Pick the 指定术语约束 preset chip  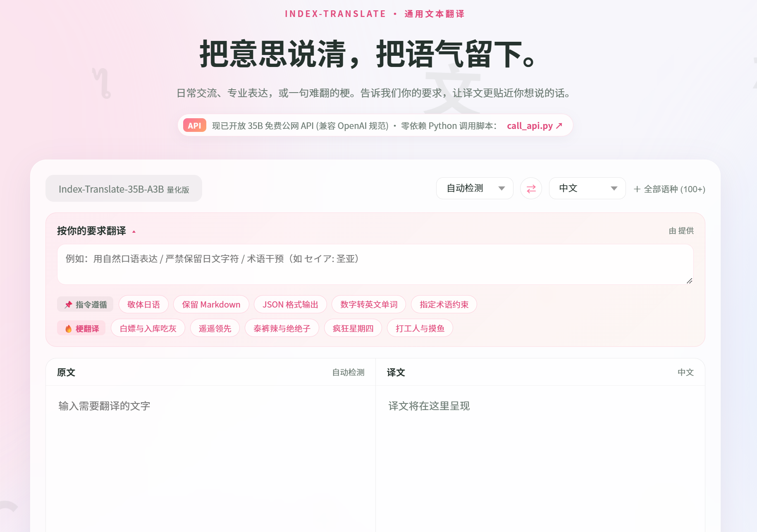[x=444, y=305]
